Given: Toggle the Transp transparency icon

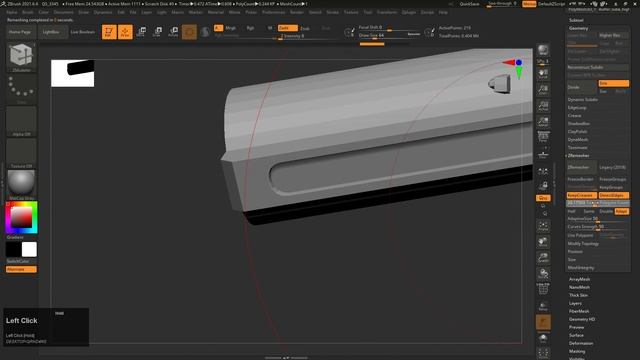Looking at the screenshot, I should pyautogui.click(x=543, y=306).
